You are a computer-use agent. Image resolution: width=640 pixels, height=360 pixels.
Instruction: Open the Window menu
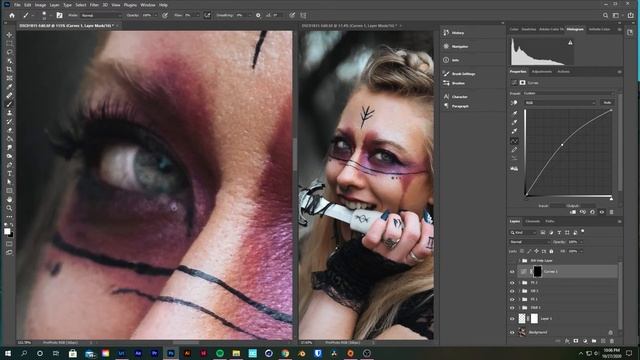click(x=148, y=5)
